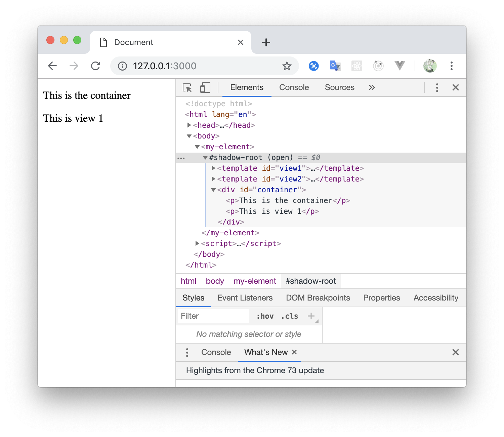Add a new style rule with plus icon

(x=311, y=316)
